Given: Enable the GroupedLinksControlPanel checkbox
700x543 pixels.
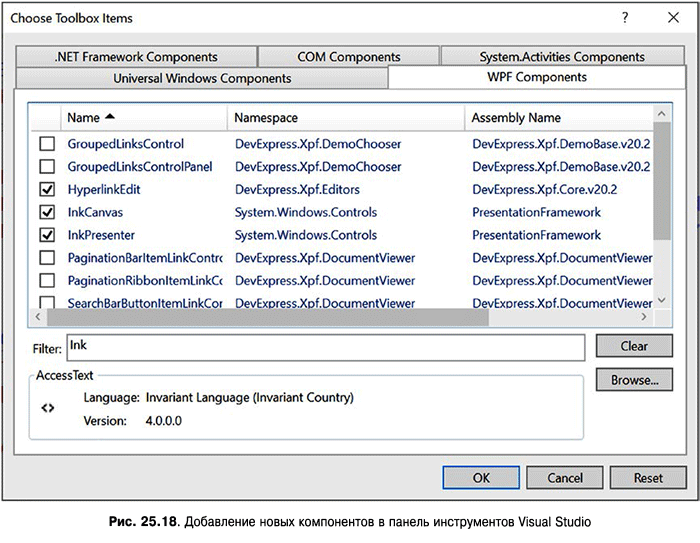Looking at the screenshot, I should click(47, 167).
